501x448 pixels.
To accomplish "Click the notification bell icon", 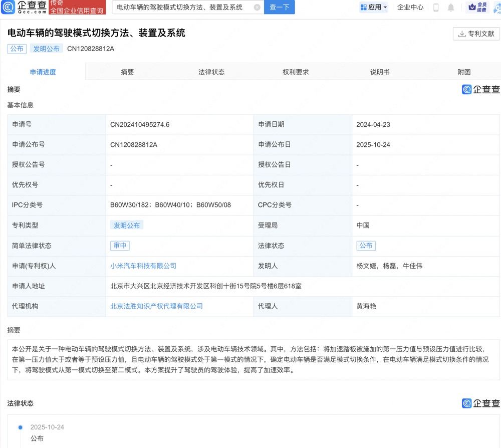I will coord(451,8).
